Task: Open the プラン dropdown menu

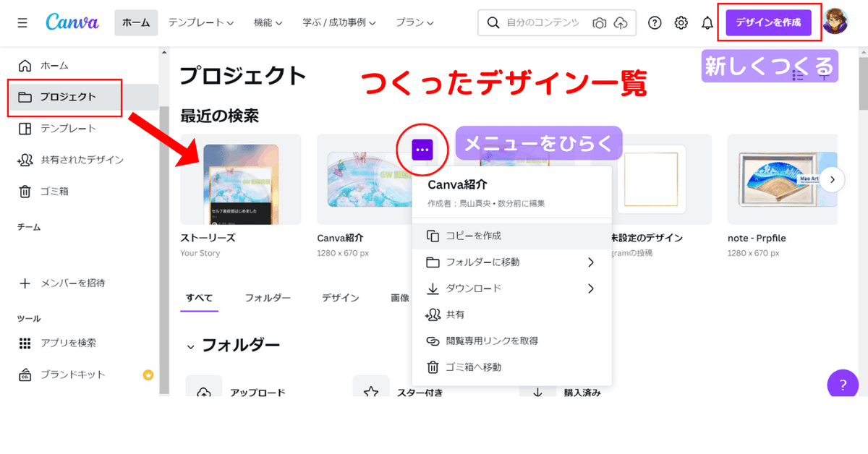Action: (x=414, y=23)
